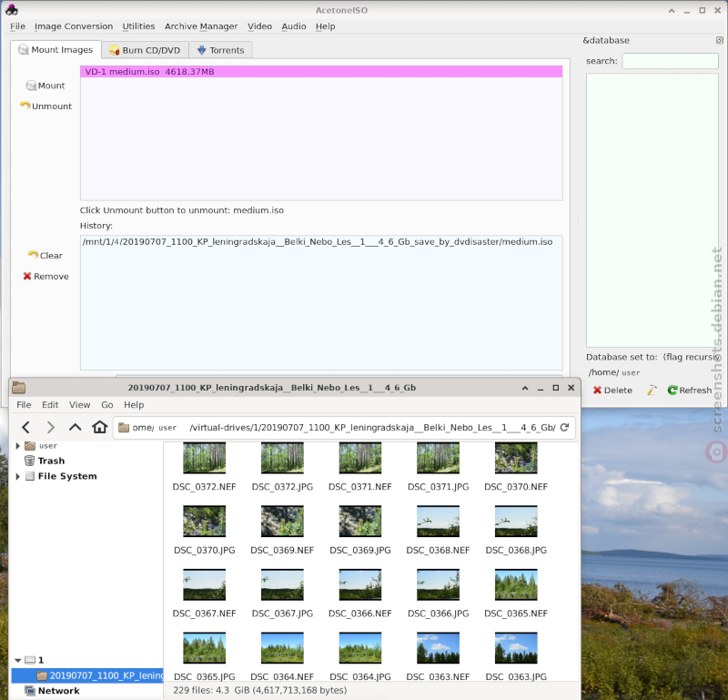Image resolution: width=728 pixels, height=700 pixels.
Task: Click the database search field
Action: 670,61
